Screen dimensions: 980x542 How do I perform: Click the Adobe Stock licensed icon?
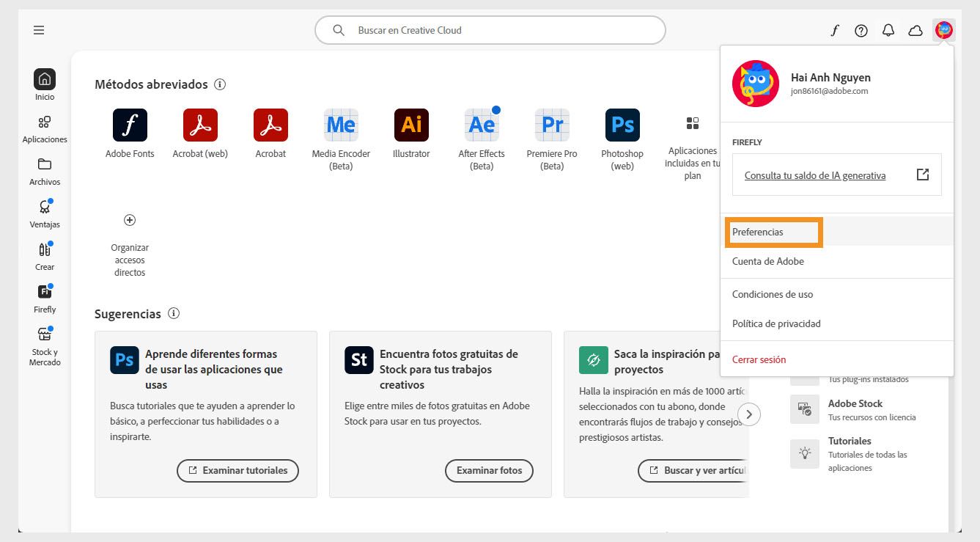point(805,409)
